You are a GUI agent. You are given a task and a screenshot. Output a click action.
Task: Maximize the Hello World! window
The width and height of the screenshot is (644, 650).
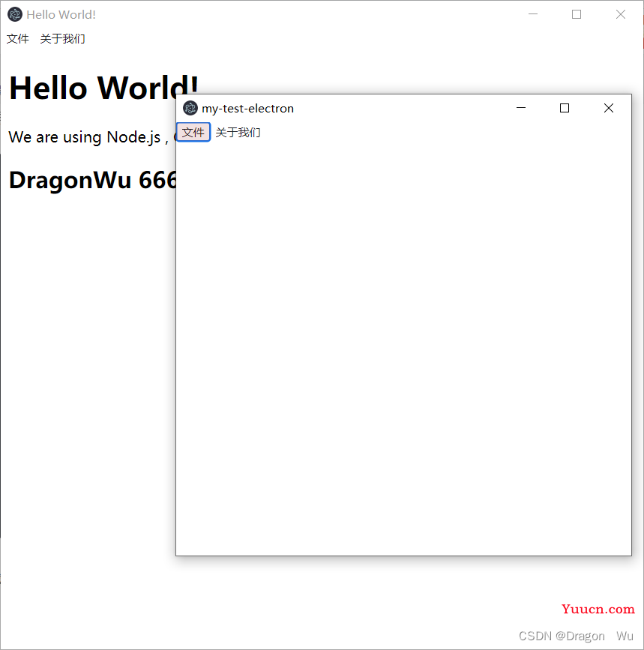(x=577, y=14)
